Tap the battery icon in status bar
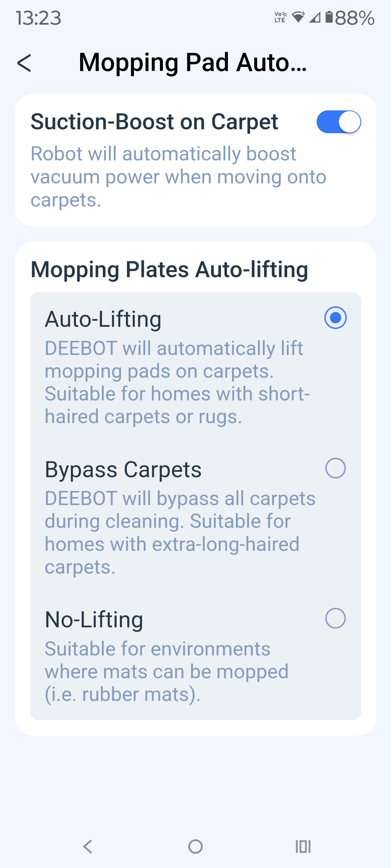Viewport: 391px width, 868px height. click(x=329, y=17)
